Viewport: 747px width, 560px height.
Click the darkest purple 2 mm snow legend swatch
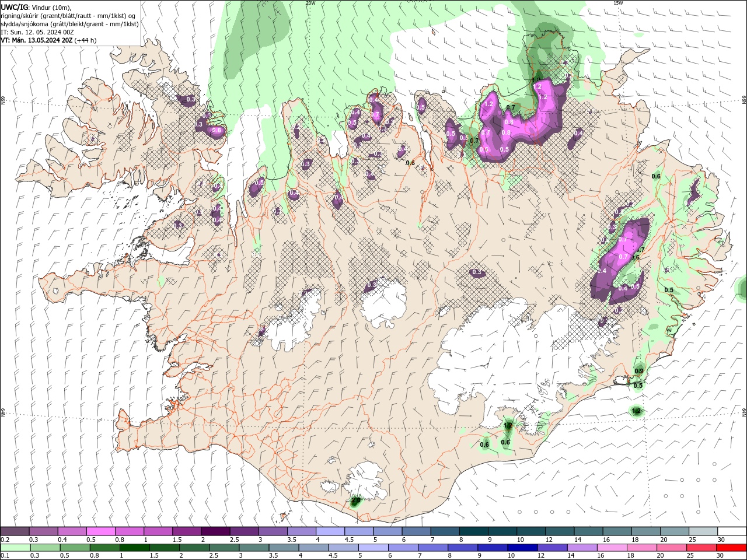pyautogui.click(x=215, y=531)
